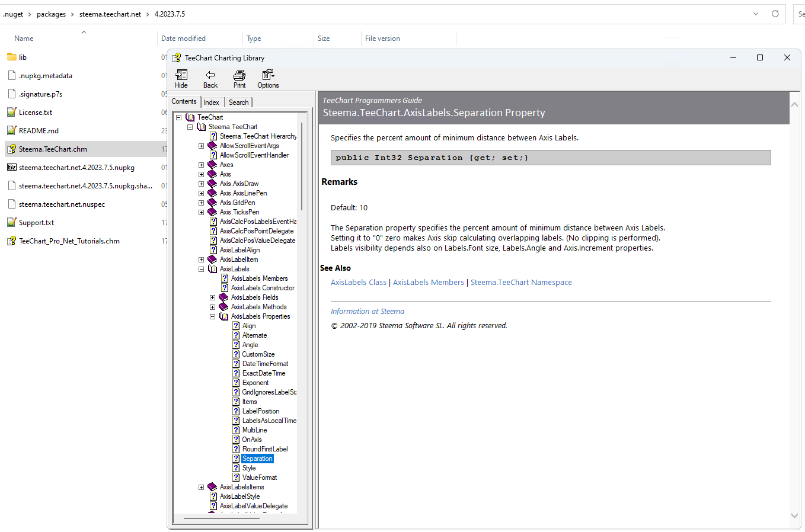Follow the AxisLabels Class link
Screen dimensions: 805x532
359,283
